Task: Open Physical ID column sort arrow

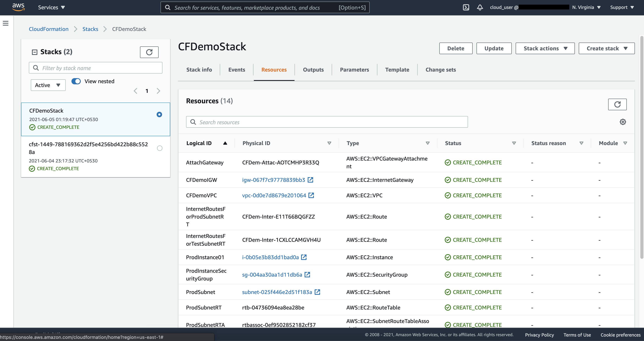Action: click(x=329, y=143)
